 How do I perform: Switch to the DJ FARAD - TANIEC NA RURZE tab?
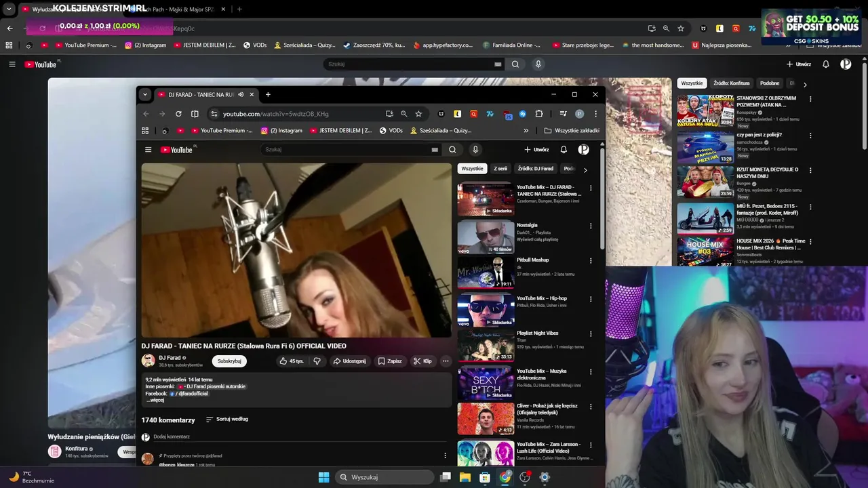coord(201,95)
